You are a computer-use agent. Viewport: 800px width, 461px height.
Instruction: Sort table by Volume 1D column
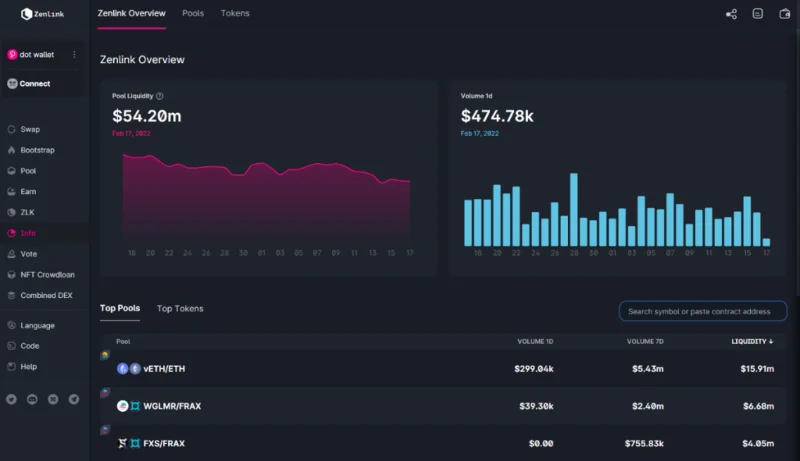[535, 342]
